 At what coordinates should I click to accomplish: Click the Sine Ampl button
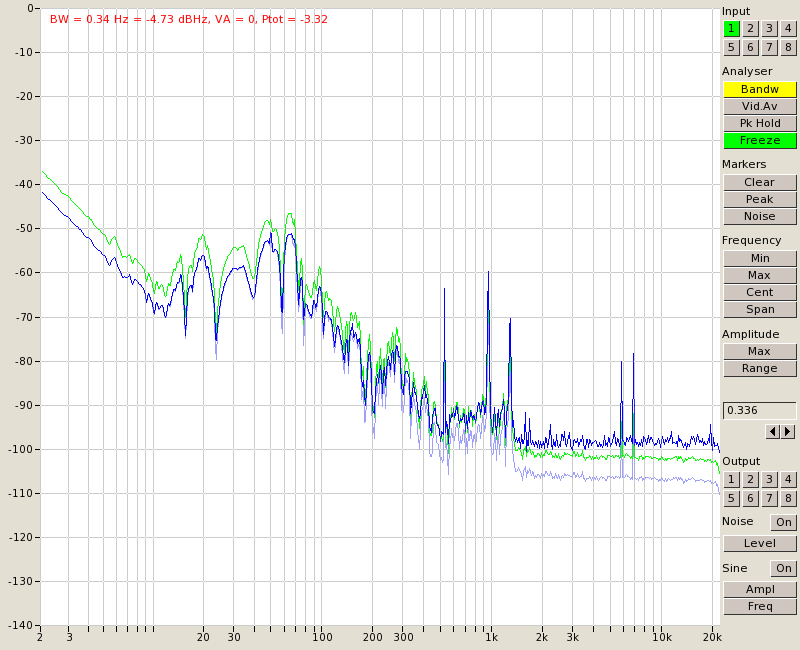760,589
